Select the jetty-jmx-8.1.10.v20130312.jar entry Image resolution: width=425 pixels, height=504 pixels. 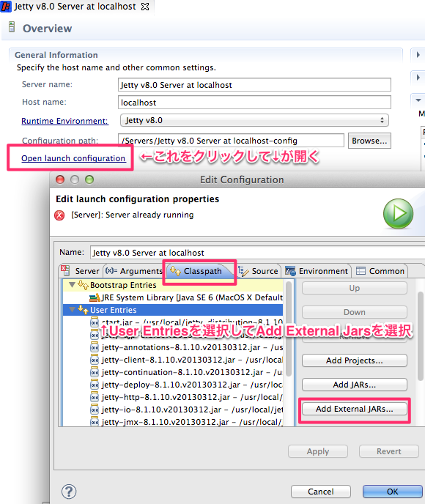tap(187, 422)
